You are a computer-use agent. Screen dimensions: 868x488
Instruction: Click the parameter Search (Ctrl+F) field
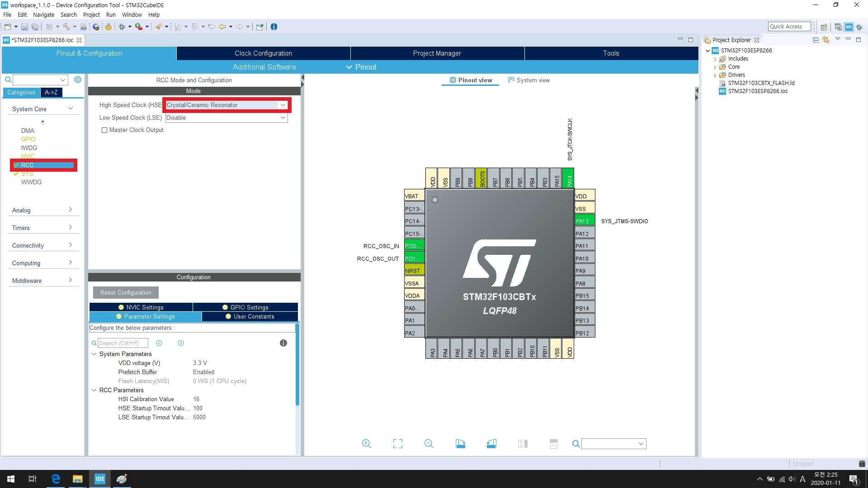123,343
